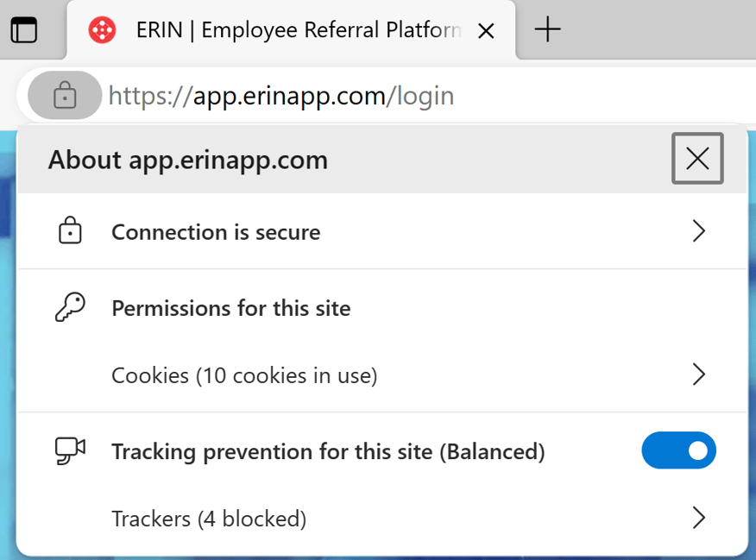
Task: Expand the Connection is secure details
Action: click(380, 231)
